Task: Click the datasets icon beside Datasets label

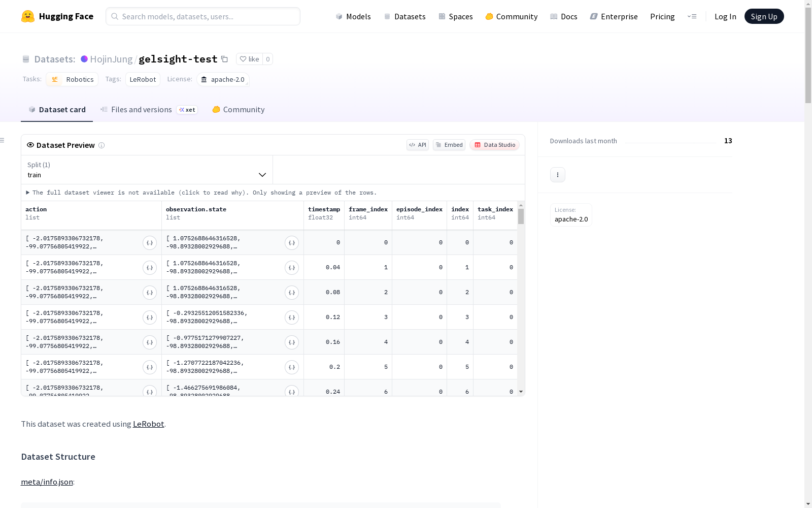Action: point(26,59)
